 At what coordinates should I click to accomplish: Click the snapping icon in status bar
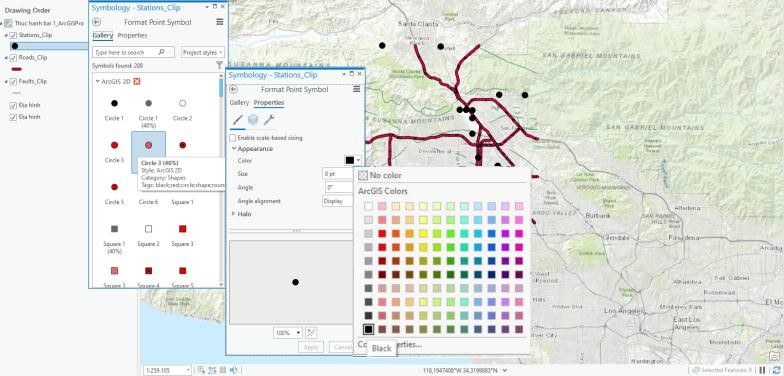point(201,370)
